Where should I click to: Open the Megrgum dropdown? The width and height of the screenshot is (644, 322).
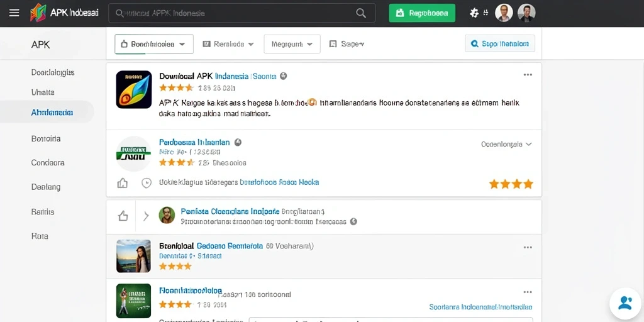pyautogui.click(x=292, y=44)
